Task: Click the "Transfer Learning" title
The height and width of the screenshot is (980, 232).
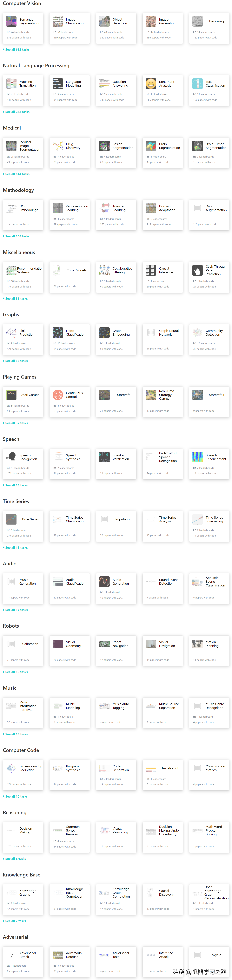Action: click(x=119, y=208)
